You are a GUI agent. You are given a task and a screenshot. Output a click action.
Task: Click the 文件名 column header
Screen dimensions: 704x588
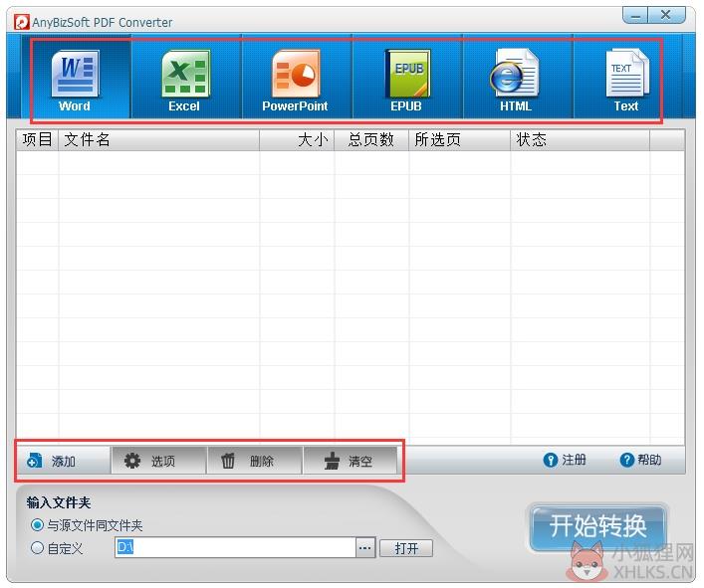click(x=159, y=140)
